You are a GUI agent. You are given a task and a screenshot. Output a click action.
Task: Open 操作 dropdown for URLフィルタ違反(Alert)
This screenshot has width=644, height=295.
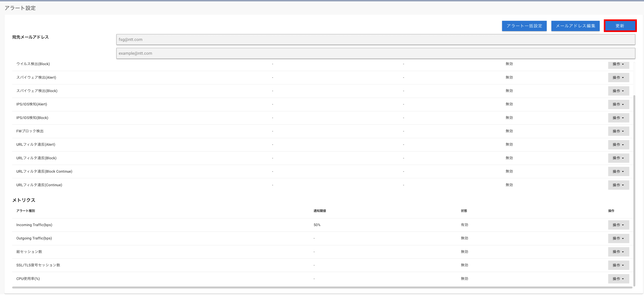point(618,145)
